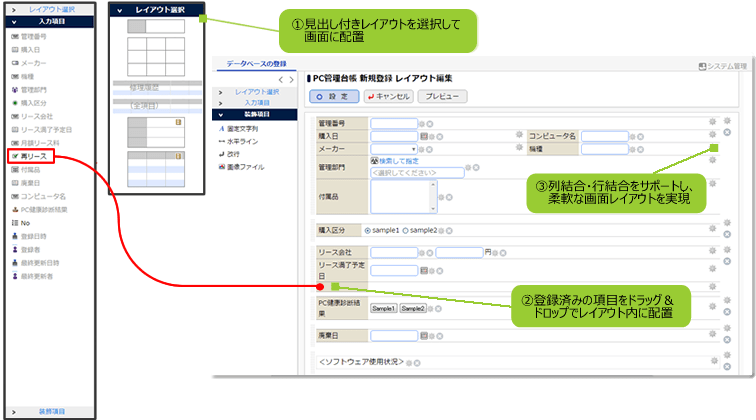The height and width of the screenshot is (420, 756).
Task: Pick 再リース in the left item list
Action: coord(31,156)
